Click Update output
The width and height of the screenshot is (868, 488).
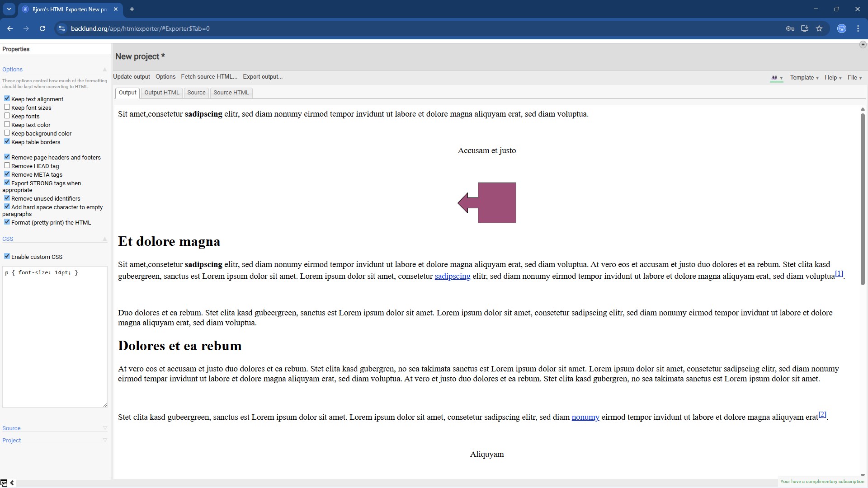click(132, 77)
